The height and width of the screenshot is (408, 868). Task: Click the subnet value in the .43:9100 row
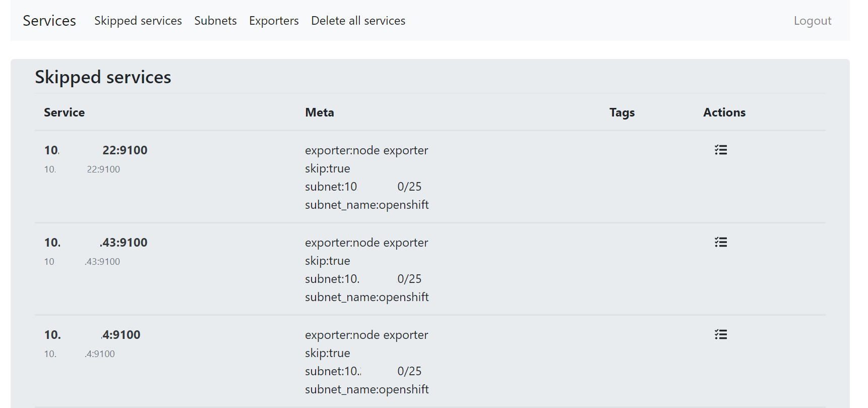pos(363,279)
